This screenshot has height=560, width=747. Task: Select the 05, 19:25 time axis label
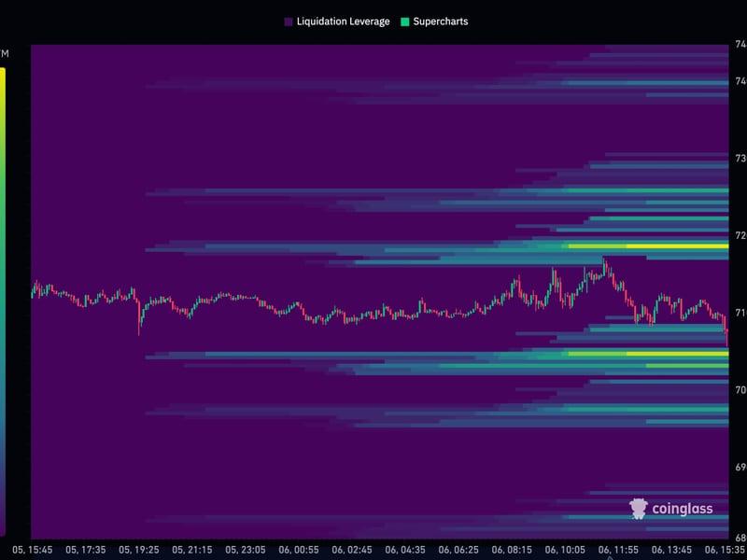(138, 550)
